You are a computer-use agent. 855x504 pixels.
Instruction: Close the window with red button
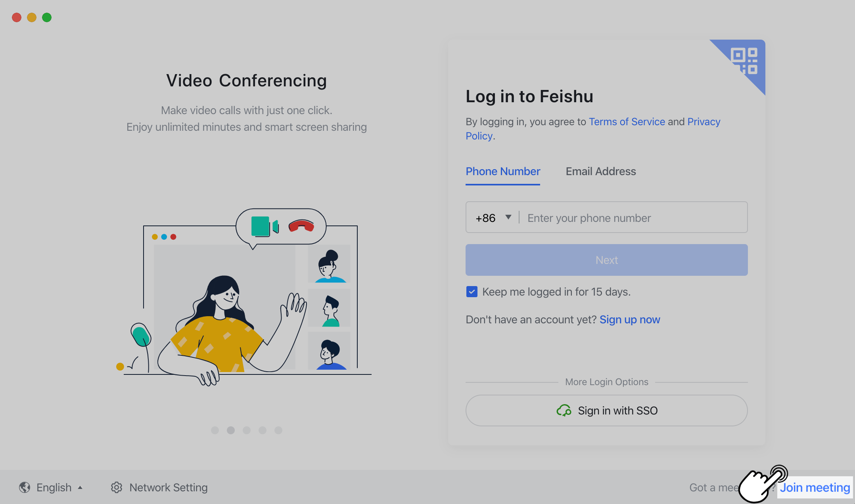[17, 17]
